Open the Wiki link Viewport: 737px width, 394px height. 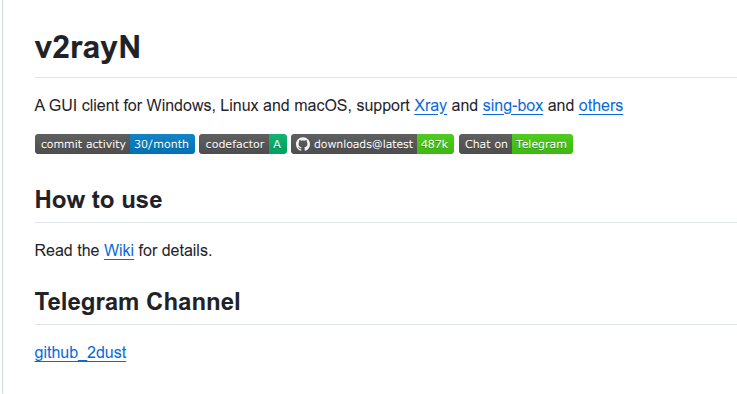click(x=119, y=251)
